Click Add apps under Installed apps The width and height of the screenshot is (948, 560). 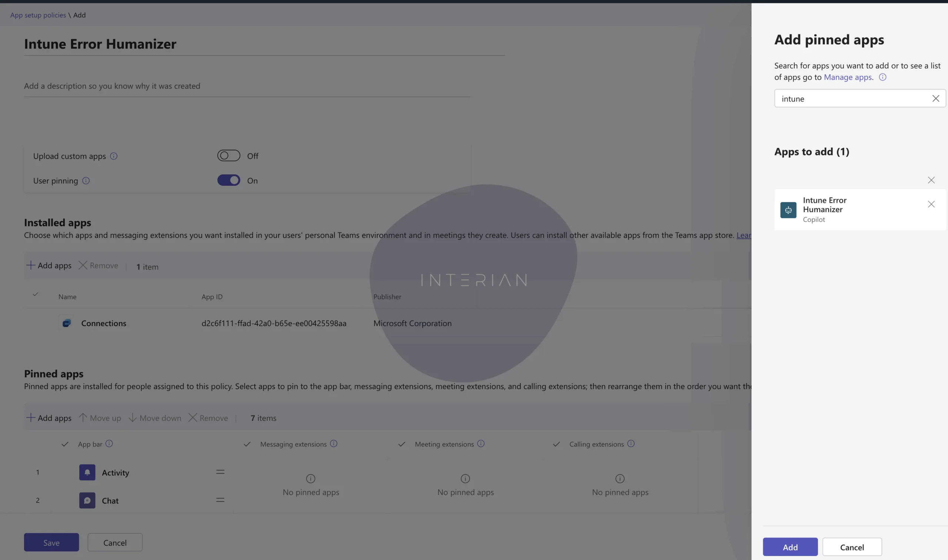pyautogui.click(x=49, y=266)
